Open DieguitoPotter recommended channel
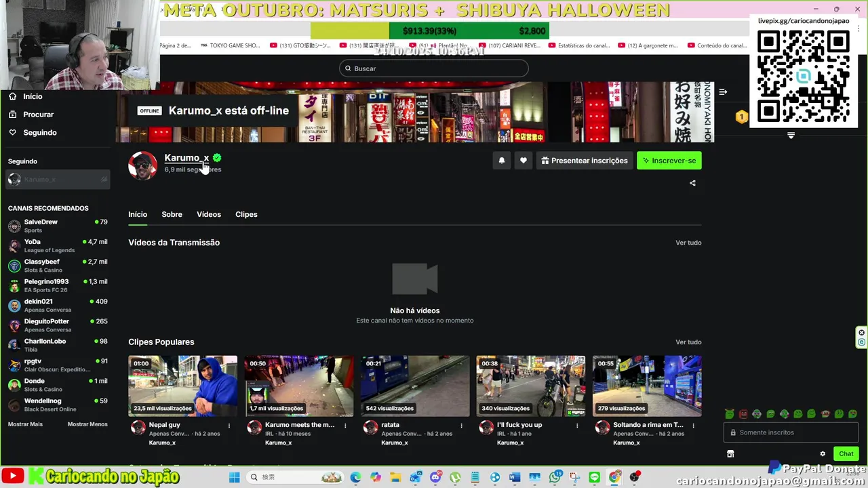 pyautogui.click(x=58, y=325)
